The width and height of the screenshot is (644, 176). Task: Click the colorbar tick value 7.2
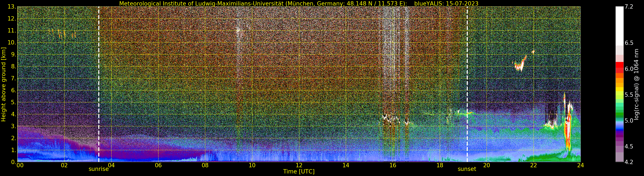pos(629,7)
